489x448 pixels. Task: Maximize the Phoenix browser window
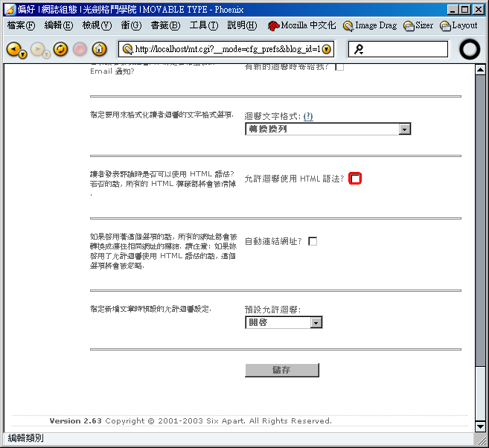pos(465,10)
